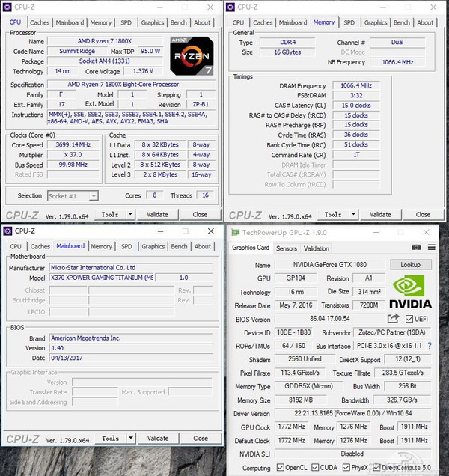
Task: Open the Socket #1 selection dropdown
Action: click(73, 196)
